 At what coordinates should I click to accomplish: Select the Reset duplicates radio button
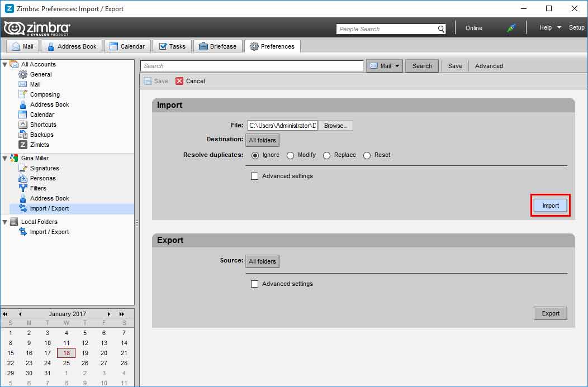coord(367,155)
